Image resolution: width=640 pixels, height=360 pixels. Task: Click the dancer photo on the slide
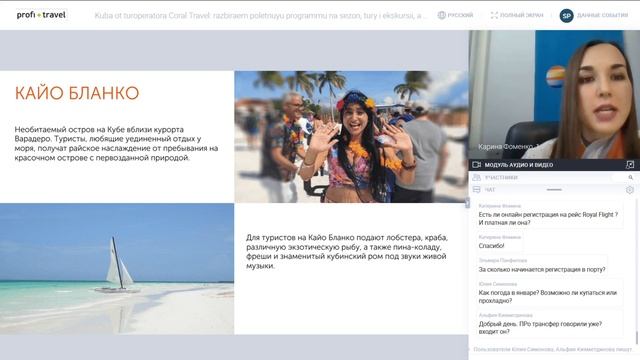pyautogui.click(x=351, y=137)
